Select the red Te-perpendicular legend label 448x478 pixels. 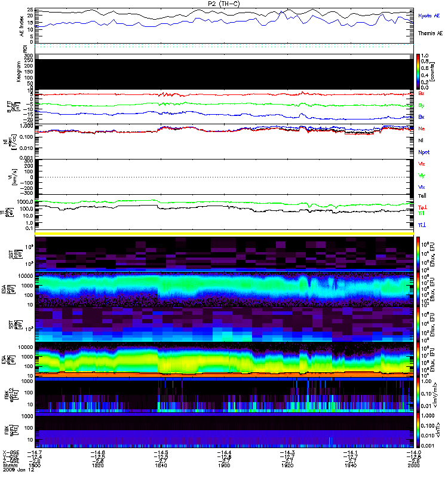click(x=422, y=207)
